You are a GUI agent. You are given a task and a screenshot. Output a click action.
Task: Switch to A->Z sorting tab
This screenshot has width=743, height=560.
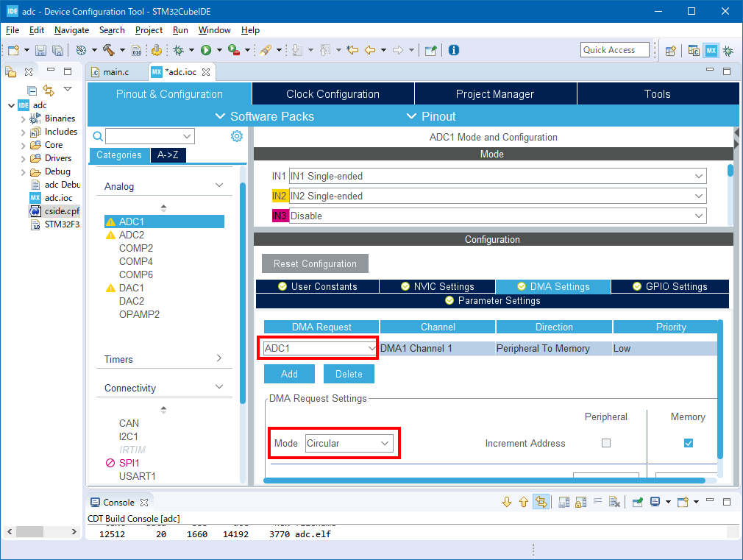168,155
